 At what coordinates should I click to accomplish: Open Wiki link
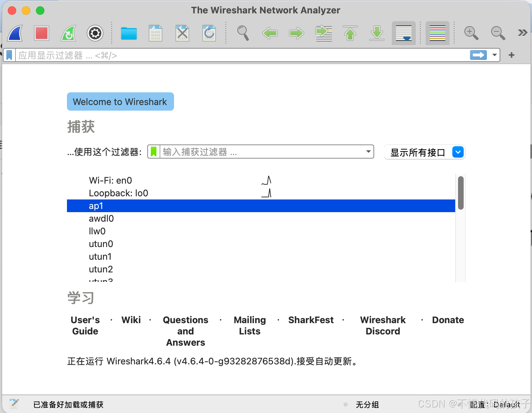(x=131, y=320)
